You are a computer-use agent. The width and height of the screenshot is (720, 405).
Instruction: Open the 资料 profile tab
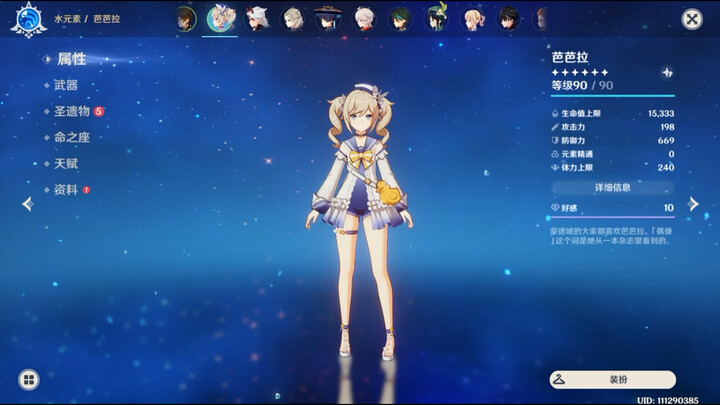pyautogui.click(x=66, y=190)
